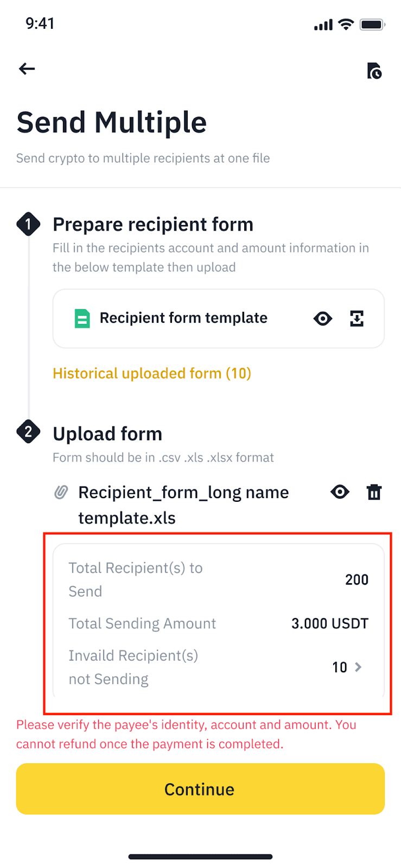401x868 pixels.
Task: Tap the battery indicator in status bar
Action: [x=372, y=24]
